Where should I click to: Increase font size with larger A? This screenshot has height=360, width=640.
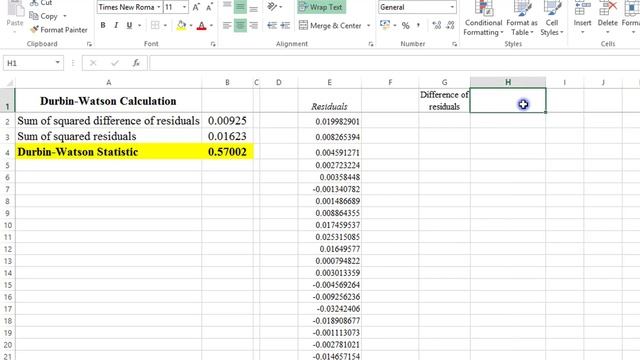196,7
